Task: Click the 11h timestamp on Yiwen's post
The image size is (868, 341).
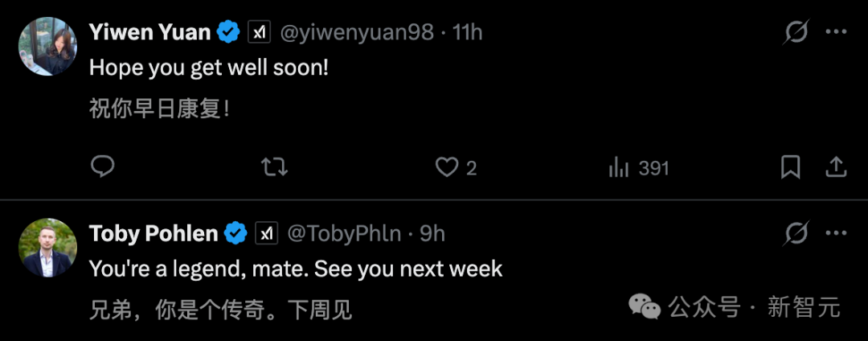Action: 468,33
